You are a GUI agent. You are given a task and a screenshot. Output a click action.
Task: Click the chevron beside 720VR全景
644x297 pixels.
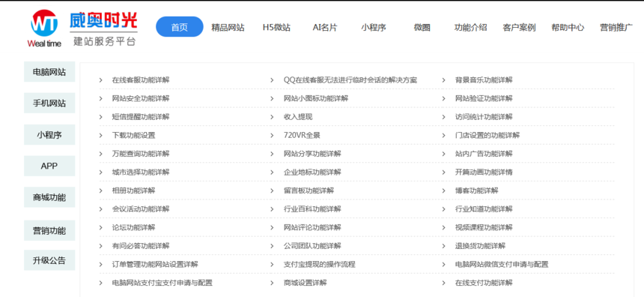(272, 135)
